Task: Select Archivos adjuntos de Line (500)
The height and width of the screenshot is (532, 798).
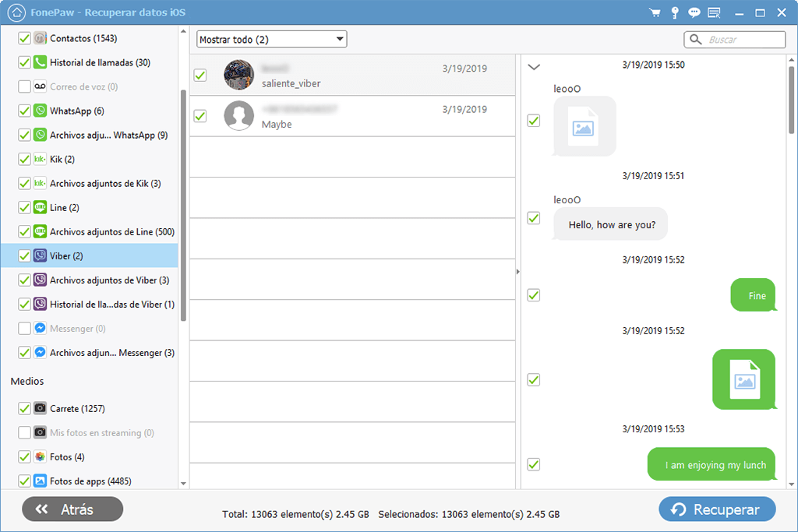Action: tap(112, 232)
